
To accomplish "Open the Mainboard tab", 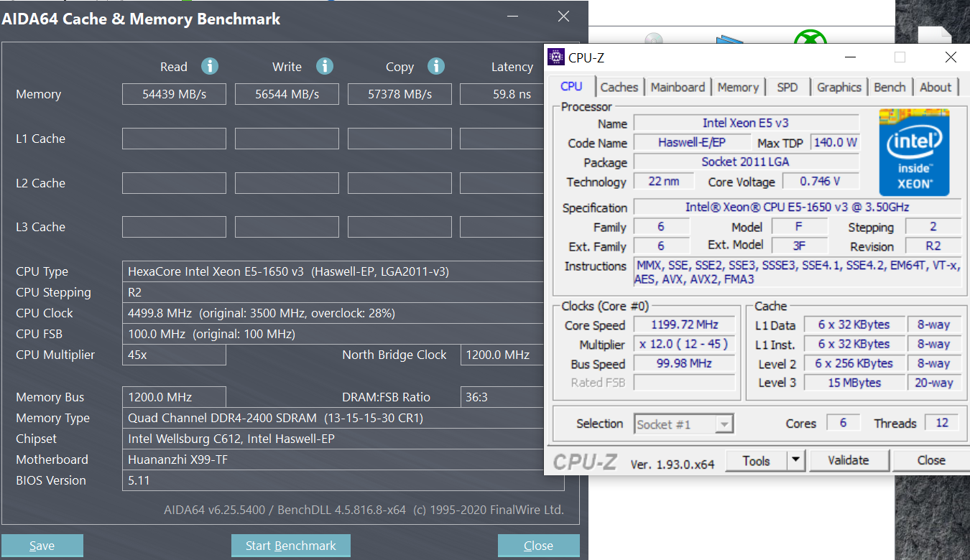I will point(678,88).
